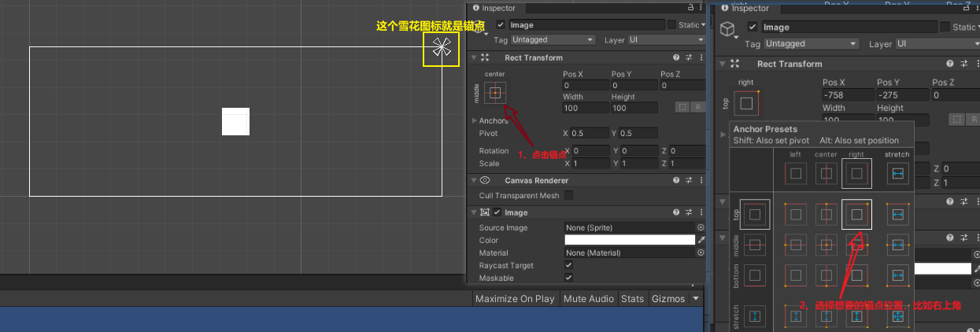Click the middle-center anchor button in Rect Transform

click(x=495, y=93)
